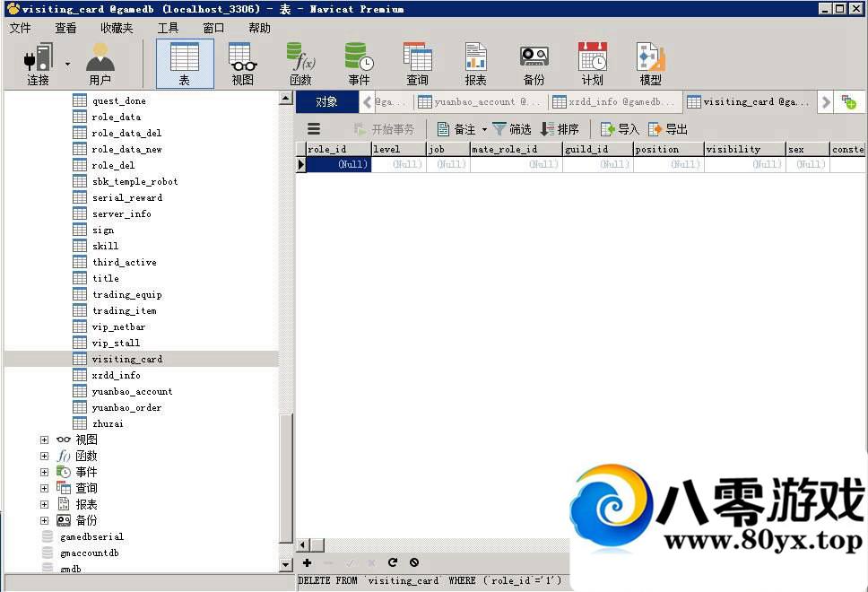Click the stop loading icon
The width and height of the screenshot is (868, 592).
pyautogui.click(x=414, y=562)
